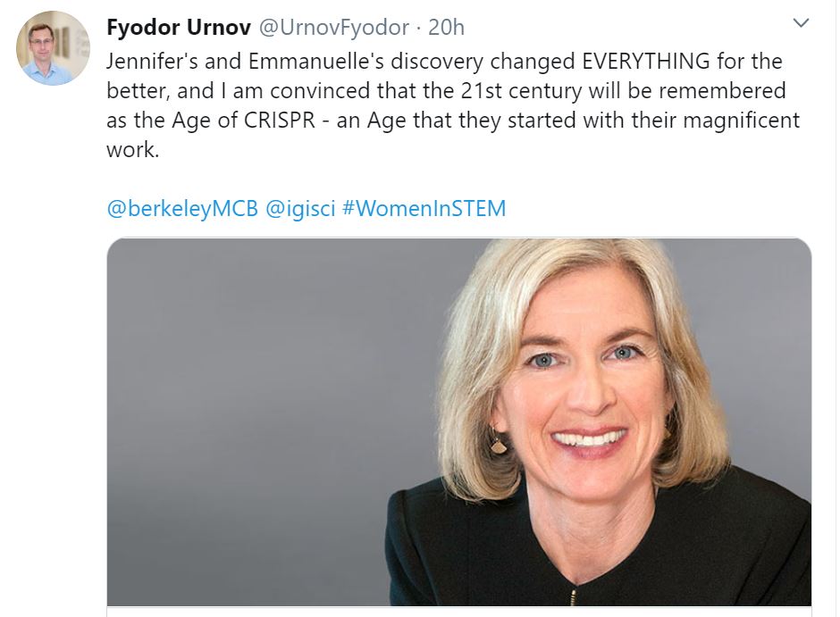
Task: Click the words "21st century" in the tweet
Action: [x=514, y=90]
